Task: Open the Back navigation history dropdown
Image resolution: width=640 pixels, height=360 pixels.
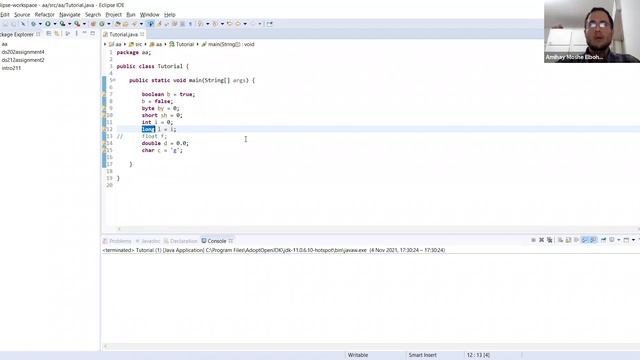Action: 245,24
